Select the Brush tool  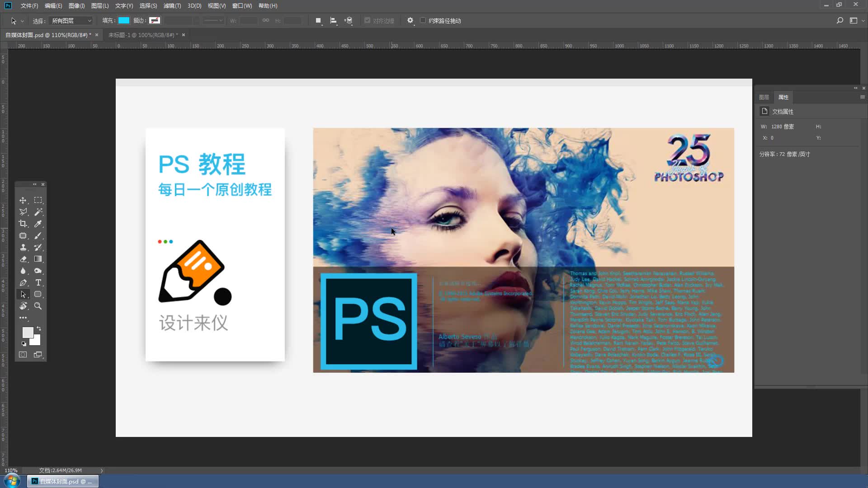coord(38,235)
